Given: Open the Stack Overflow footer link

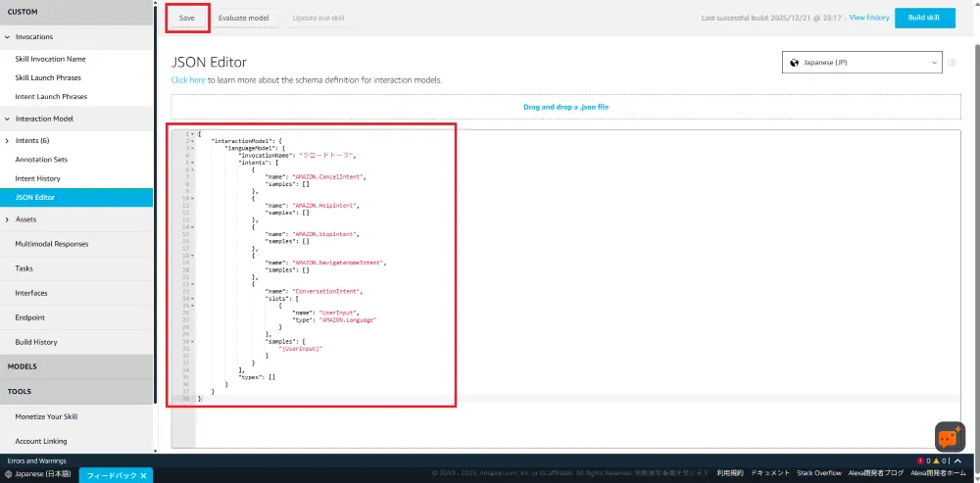Looking at the screenshot, I should tap(819, 473).
